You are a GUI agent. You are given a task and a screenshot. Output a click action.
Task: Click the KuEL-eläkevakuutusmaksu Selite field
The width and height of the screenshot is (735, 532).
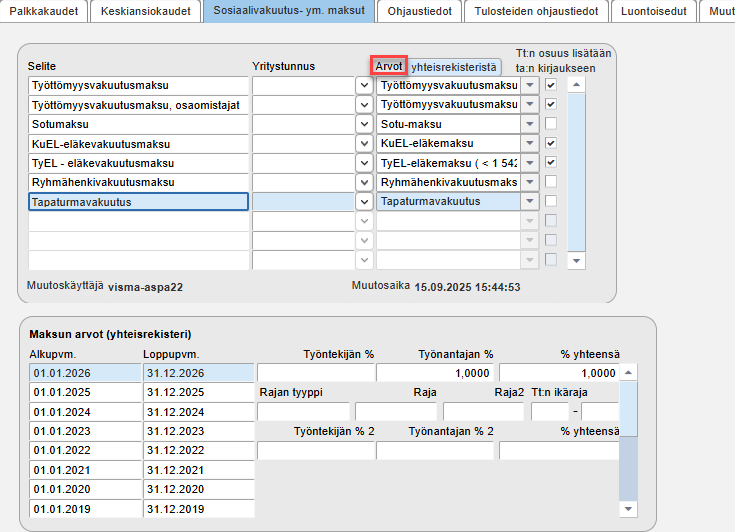click(138, 143)
